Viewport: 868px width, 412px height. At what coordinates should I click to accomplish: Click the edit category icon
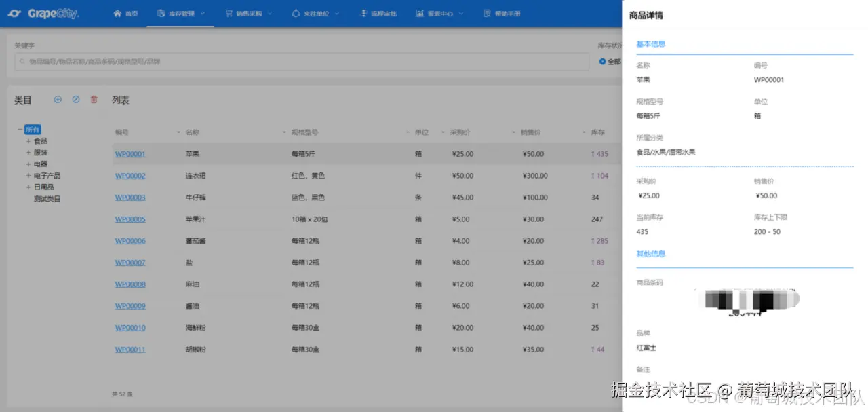pyautogui.click(x=76, y=99)
